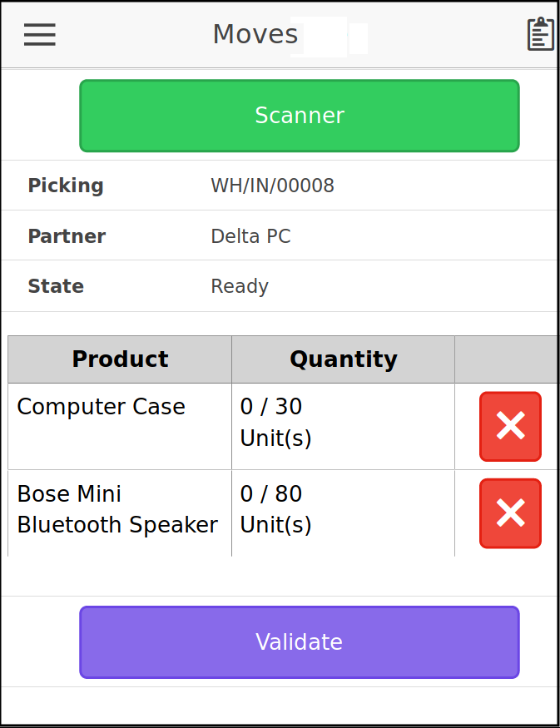The height and width of the screenshot is (728, 560).
Task: Click the Quantity column header
Action: [x=343, y=359]
